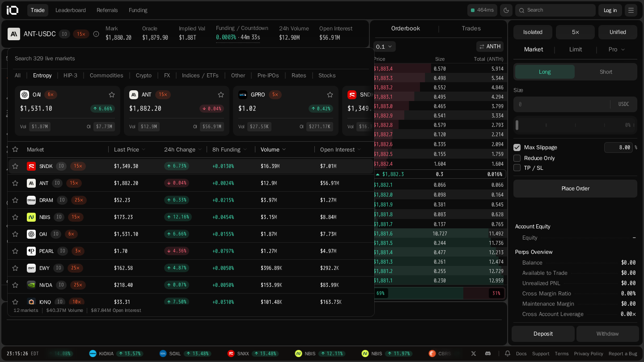Click the Deposit button

click(543, 334)
